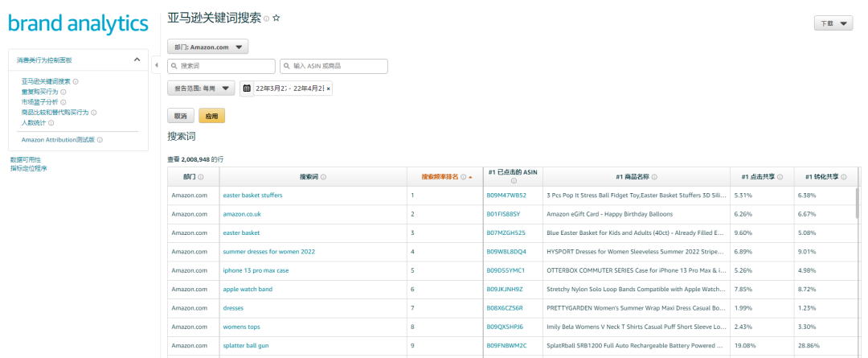Open search term easter basket stuffers
This screenshot has width=868, height=358.
[253, 195]
